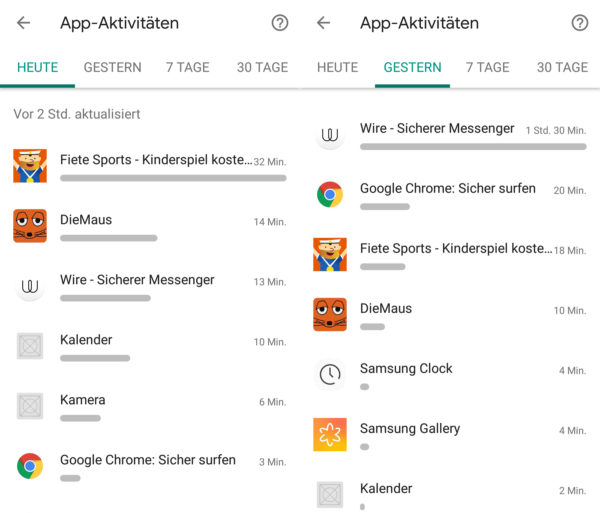Go back using left screen's arrow
This screenshot has width=600, height=513.
pos(23,23)
